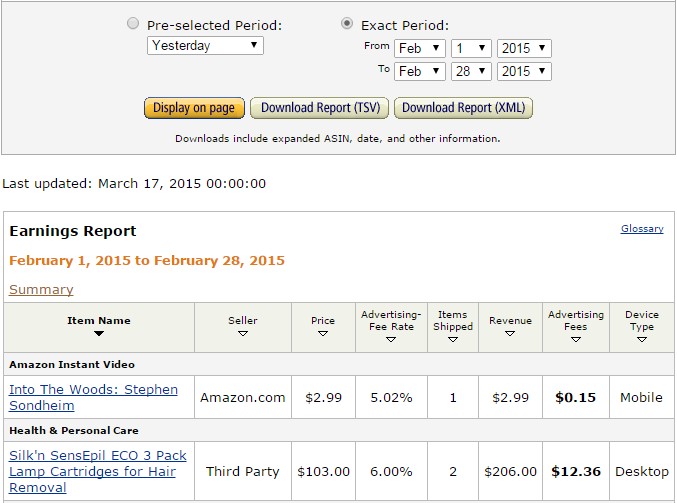Sort by Price arrow icon
This screenshot has width=677, height=503.
323,333
